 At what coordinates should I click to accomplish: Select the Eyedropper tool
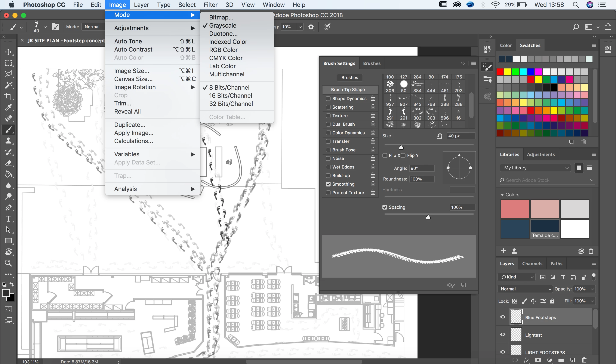point(8,107)
